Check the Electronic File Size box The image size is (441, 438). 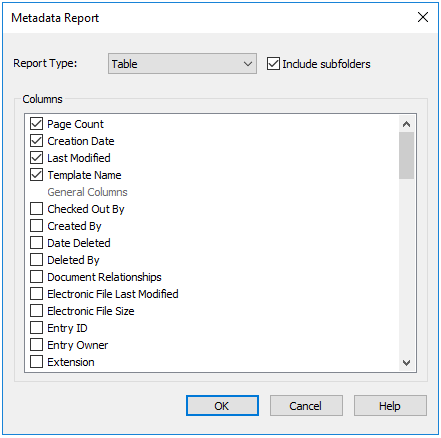36,311
